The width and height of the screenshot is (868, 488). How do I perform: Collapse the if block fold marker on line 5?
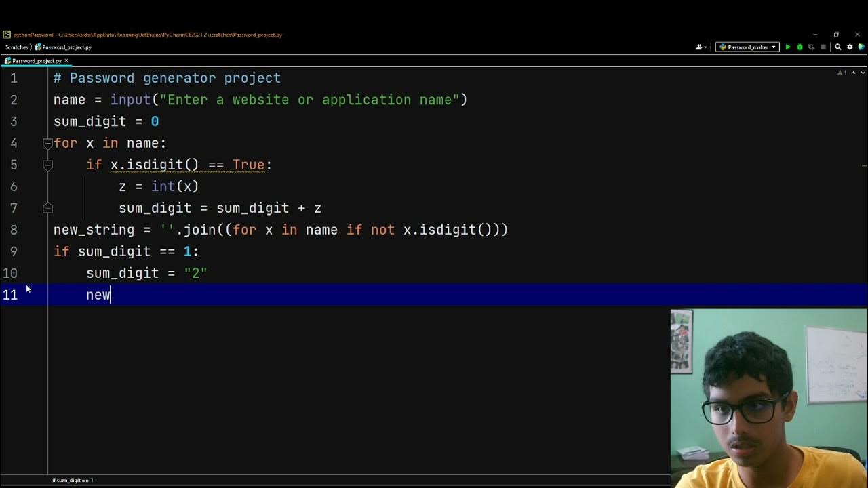point(47,165)
